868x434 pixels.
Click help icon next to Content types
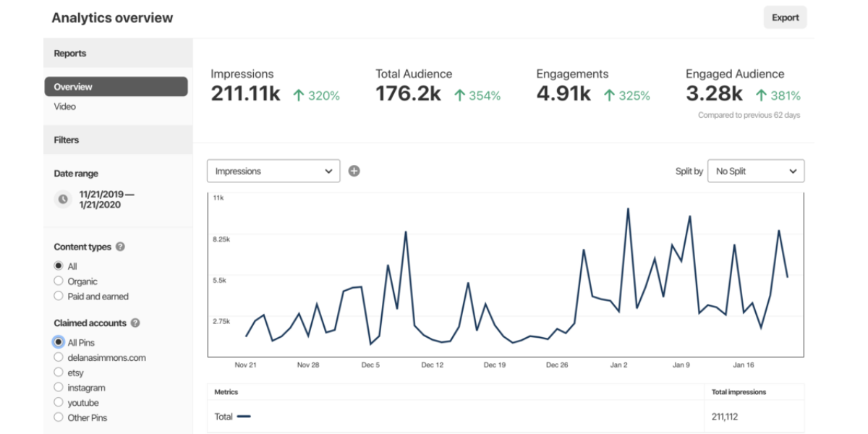120,247
